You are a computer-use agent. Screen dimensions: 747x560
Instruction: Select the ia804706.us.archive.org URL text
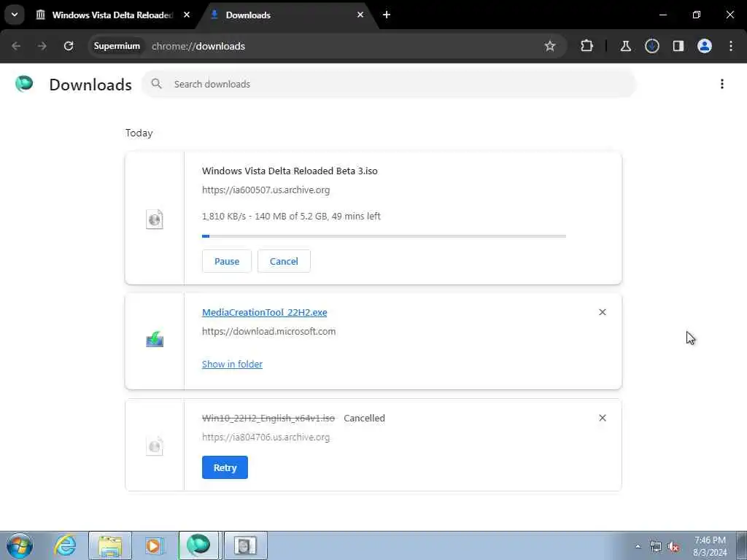click(x=266, y=437)
